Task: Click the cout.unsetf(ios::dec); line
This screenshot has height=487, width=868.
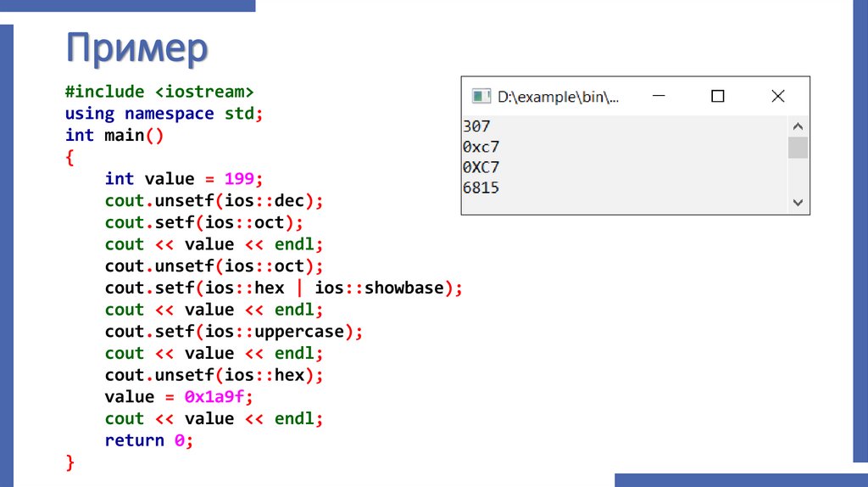Action: tap(214, 200)
